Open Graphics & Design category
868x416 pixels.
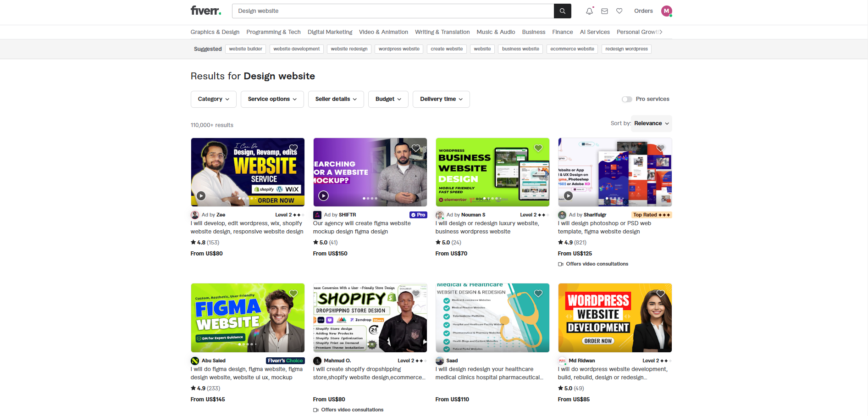point(215,32)
